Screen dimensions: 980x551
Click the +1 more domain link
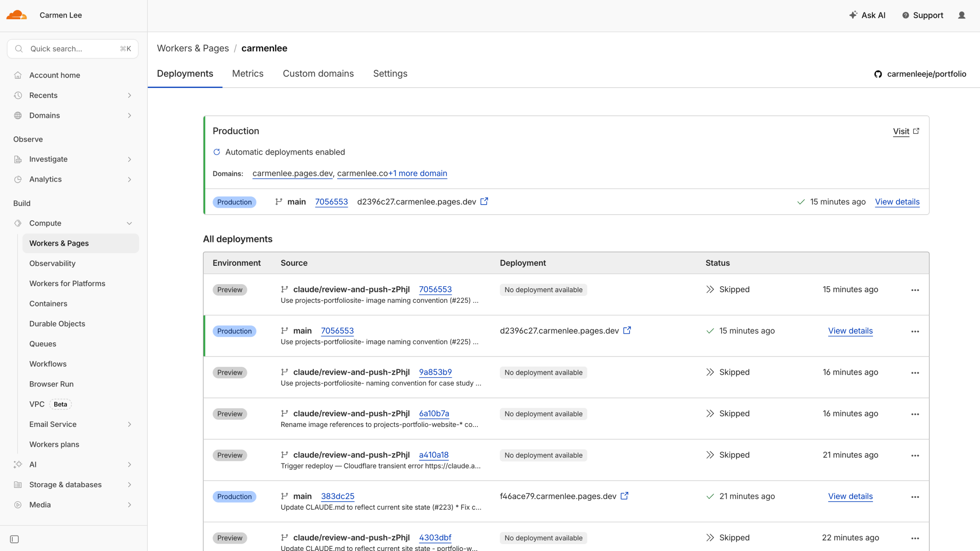417,173
